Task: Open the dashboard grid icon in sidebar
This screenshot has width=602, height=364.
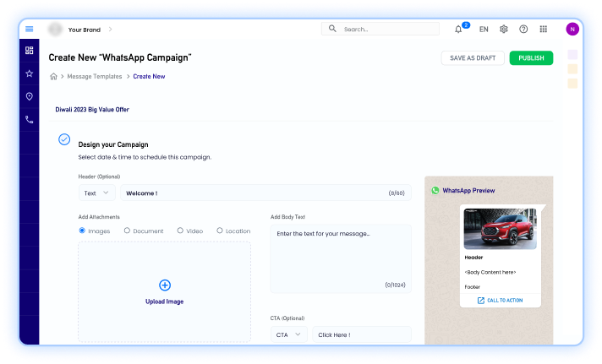Action: click(x=30, y=50)
